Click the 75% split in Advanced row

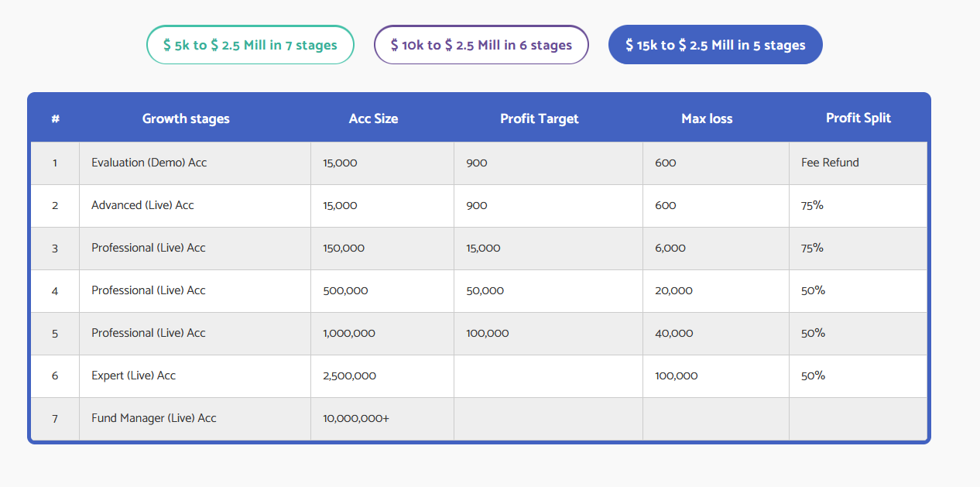(x=812, y=205)
